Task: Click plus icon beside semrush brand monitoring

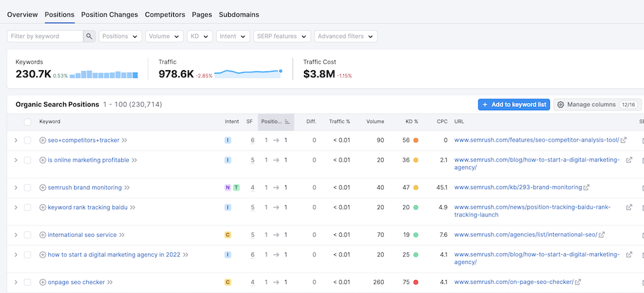Action: 43,187
